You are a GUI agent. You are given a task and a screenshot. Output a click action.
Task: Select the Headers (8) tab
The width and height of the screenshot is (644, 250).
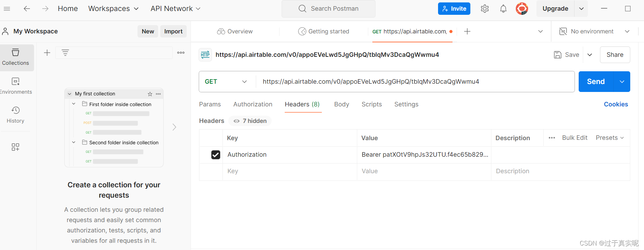tap(302, 104)
